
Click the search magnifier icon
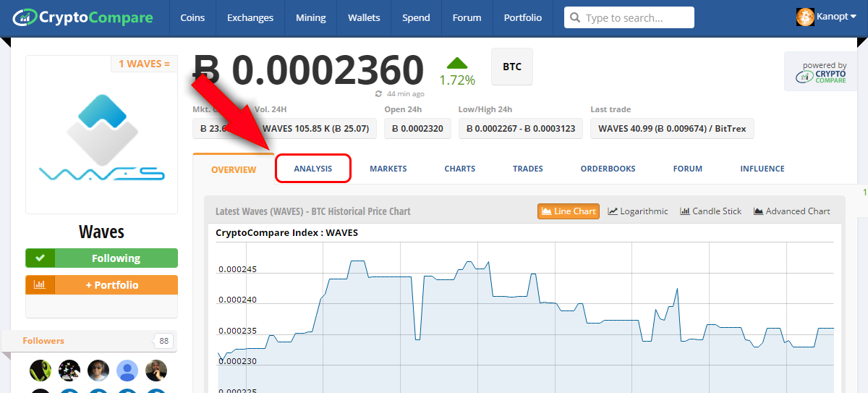574,17
